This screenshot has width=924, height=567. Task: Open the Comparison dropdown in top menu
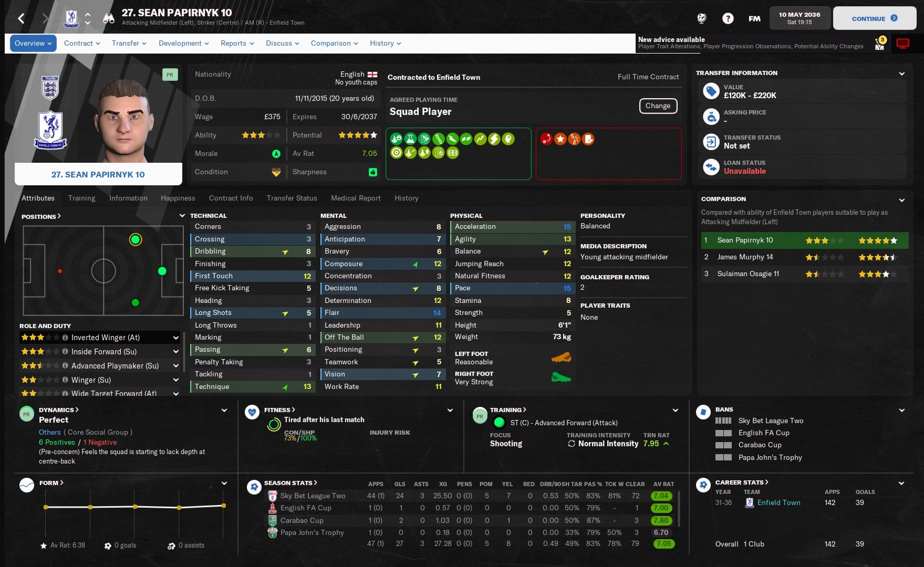click(x=334, y=44)
